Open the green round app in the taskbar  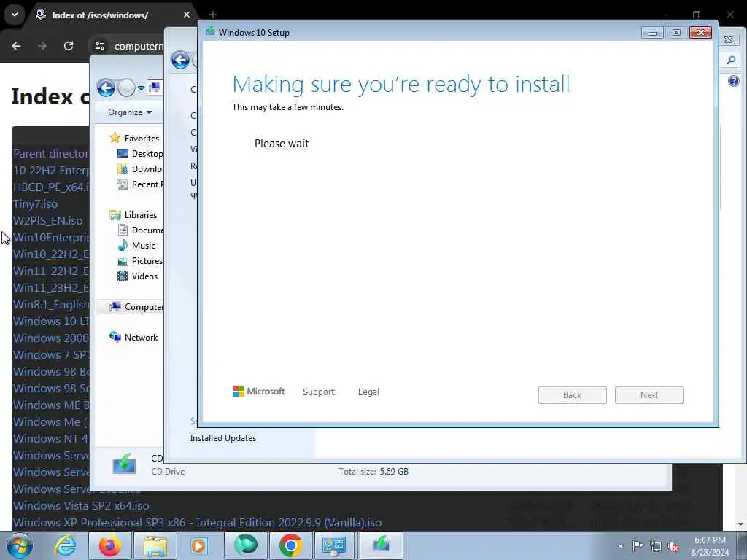pyautogui.click(x=246, y=545)
